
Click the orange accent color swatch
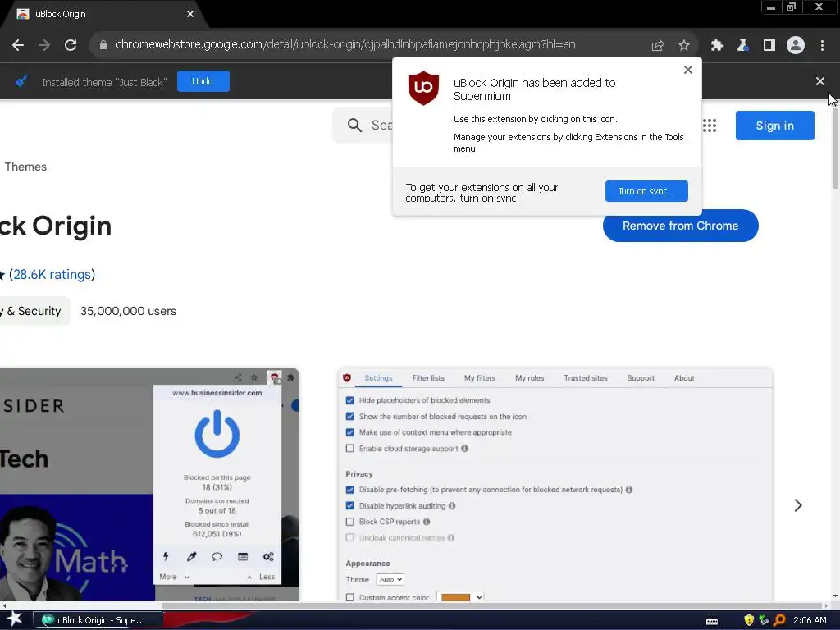coord(455,597)
